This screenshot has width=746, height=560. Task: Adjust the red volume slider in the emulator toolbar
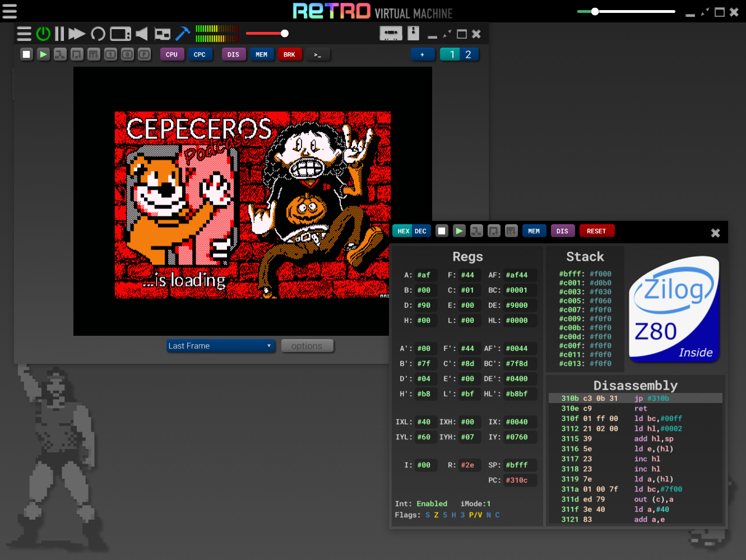[267, 34]
